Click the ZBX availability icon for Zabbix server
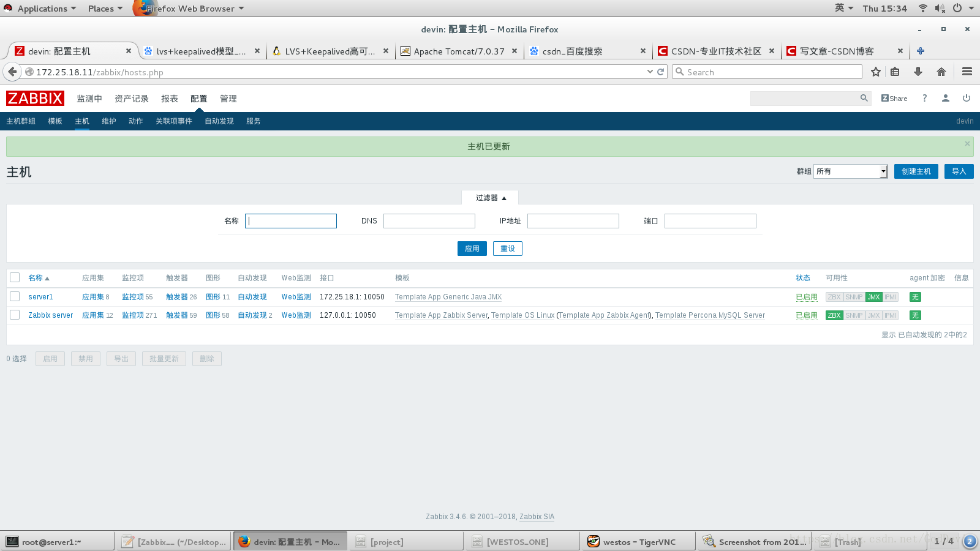The image size is (980, 551). click(x=834, y=315)
